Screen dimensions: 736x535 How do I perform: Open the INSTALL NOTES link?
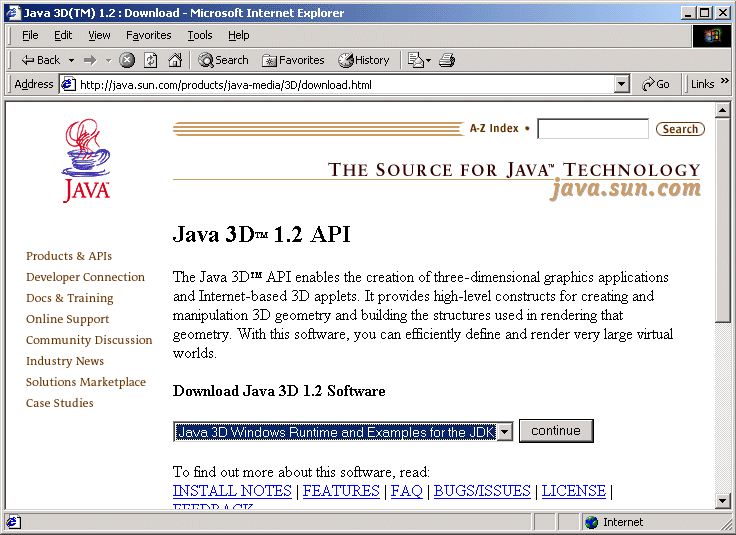(x=232, y=491)
